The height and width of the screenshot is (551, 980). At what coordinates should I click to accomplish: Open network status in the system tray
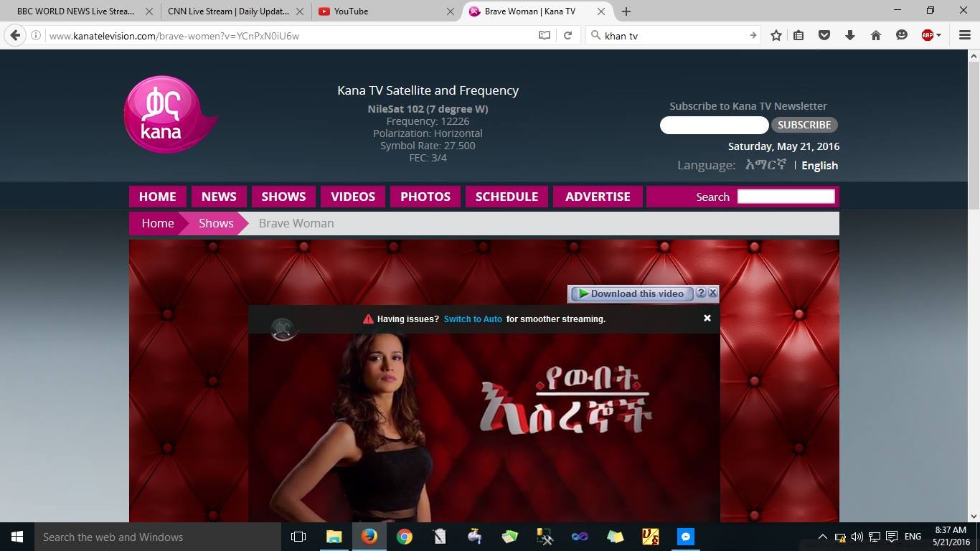[875, 537]
